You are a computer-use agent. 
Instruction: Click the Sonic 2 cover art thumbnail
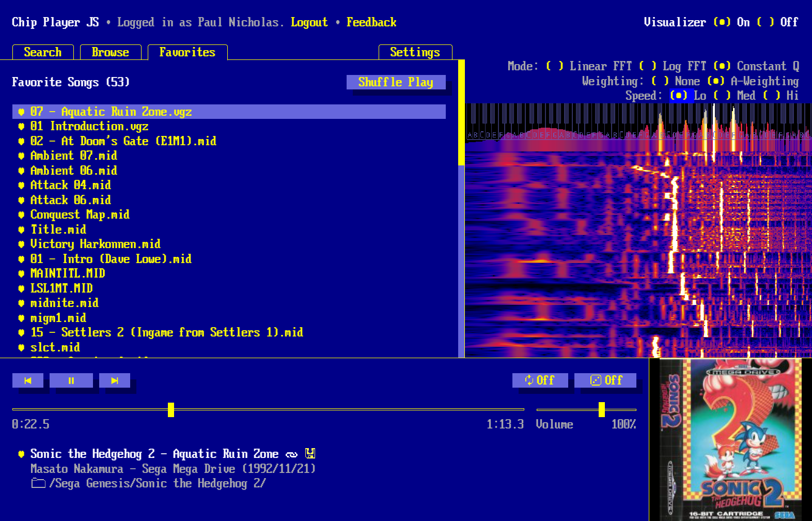point(731,440)
